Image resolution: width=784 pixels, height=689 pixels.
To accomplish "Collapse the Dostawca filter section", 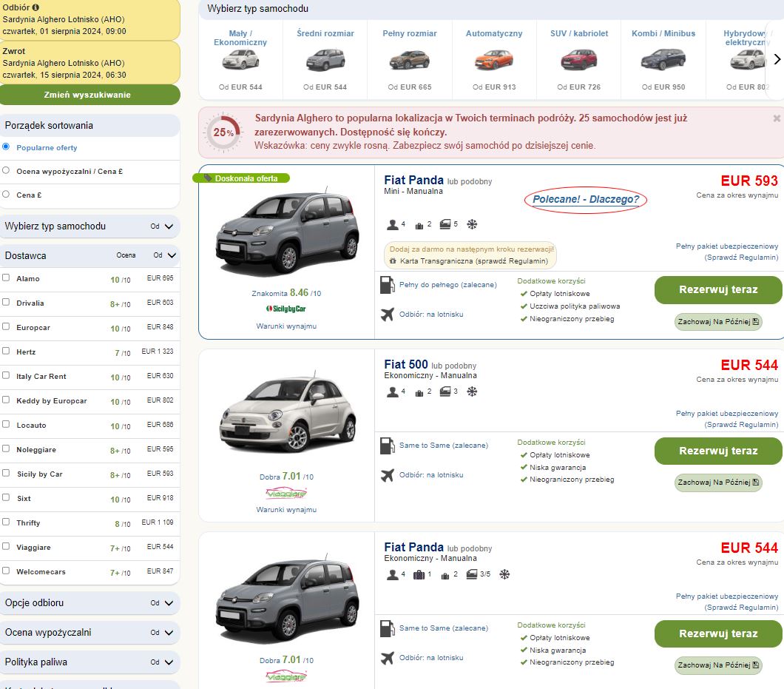I will (x=89, y=255).
